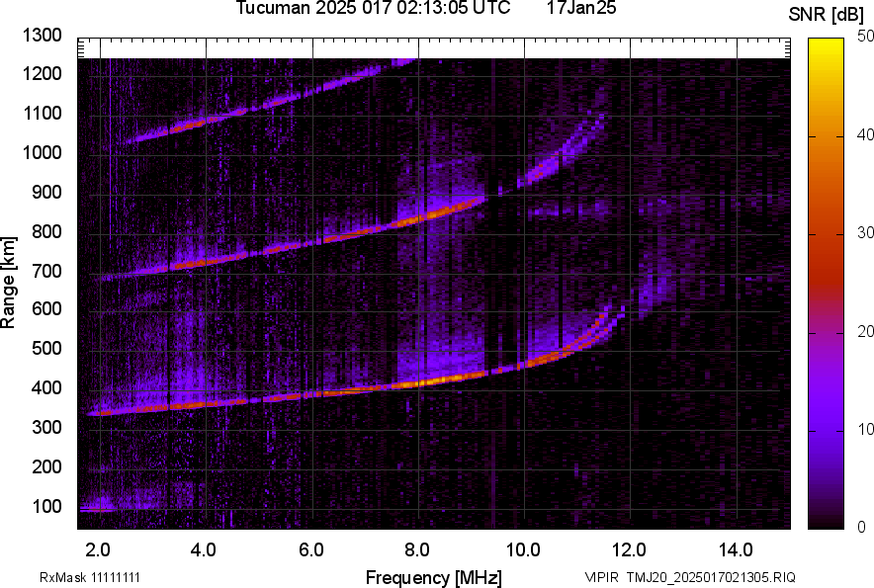Click the colorbar tick label '40'
Screen dimensions: 874x588
[x=865, y=134]
